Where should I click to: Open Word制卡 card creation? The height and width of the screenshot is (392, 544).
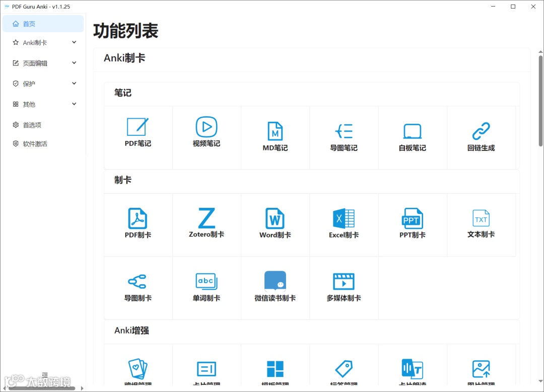275,223
